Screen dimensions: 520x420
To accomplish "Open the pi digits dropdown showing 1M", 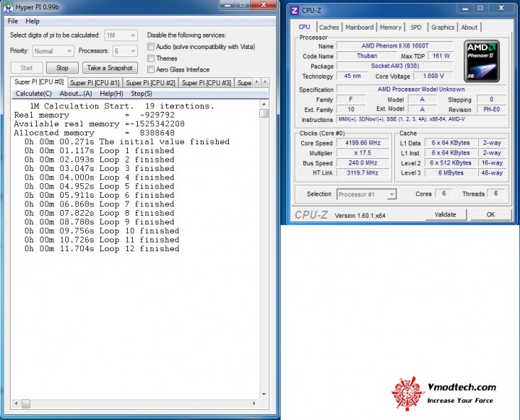I will (x=121, y=35).
